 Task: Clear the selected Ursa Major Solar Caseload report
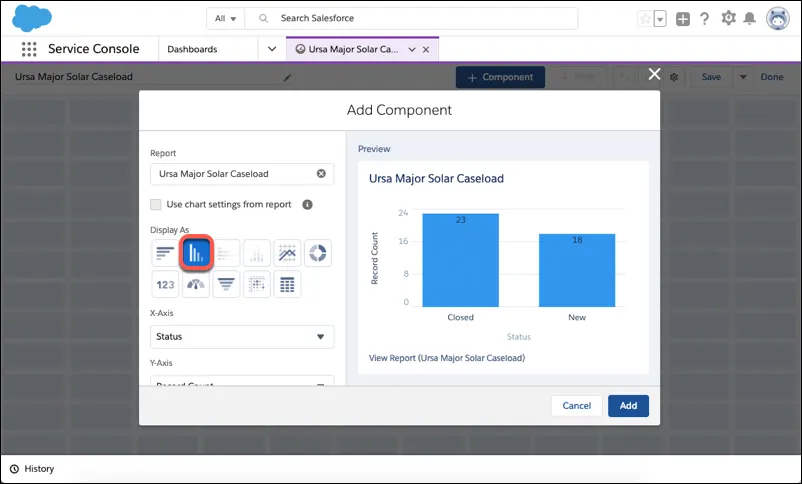(x=321, y=173)
